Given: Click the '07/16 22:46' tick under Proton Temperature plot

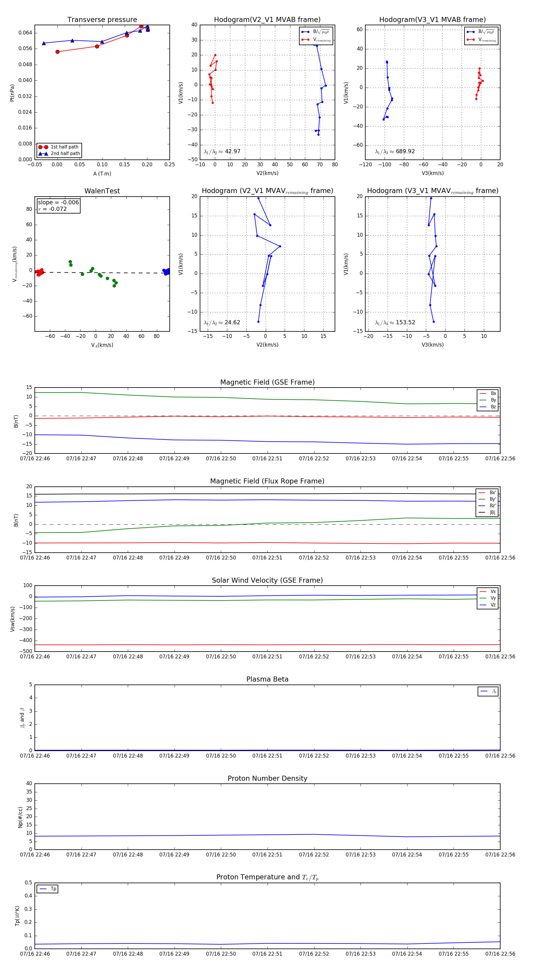Looking at the screenshot, I should pyautogui.click(x=35, y=954).
